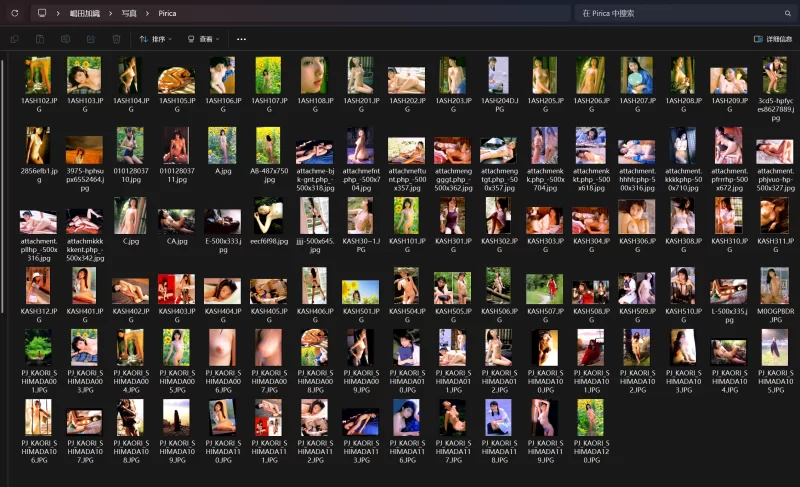Select the file named C.jpg
800x487 pixels.
(131, 221)
